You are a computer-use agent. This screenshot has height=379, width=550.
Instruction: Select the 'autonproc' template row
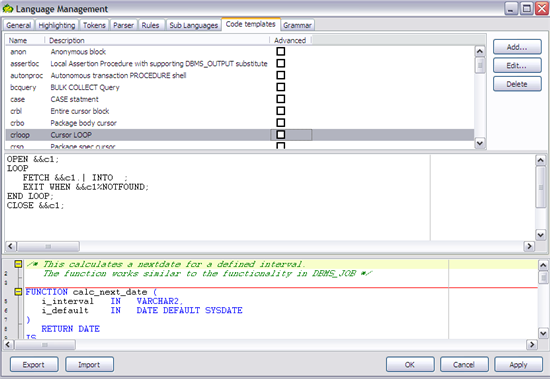point(240,75)
